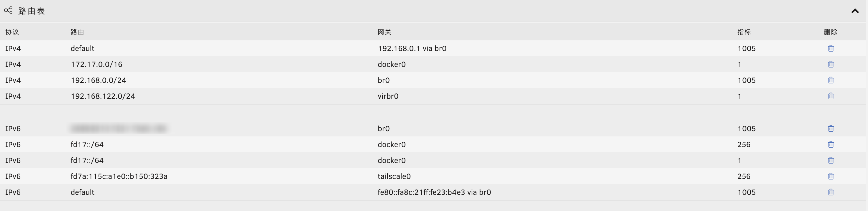
Task: Delete the 192.168.0.0/24 br0 route
Action: pyautogui.click(x=831, y=80)
